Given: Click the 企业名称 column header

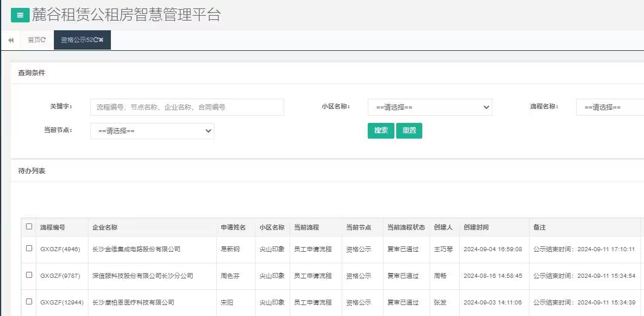Looking at the screenshot, I should click(x=105, y=228).
